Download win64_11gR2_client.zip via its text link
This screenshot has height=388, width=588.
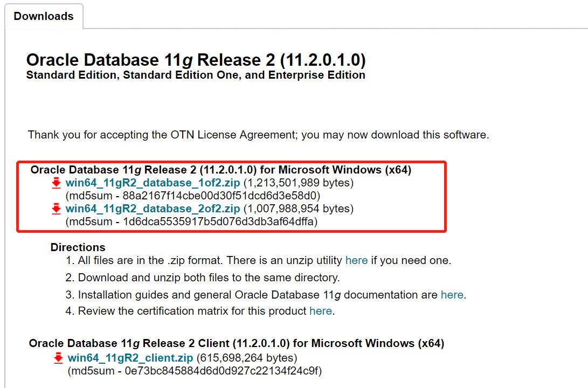point(129,357)
